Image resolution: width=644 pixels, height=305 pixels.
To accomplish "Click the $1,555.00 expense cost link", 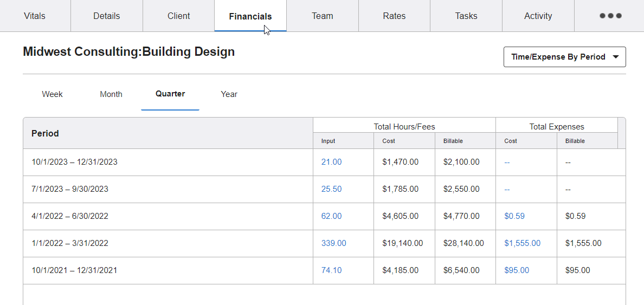I will click(522, 243).
